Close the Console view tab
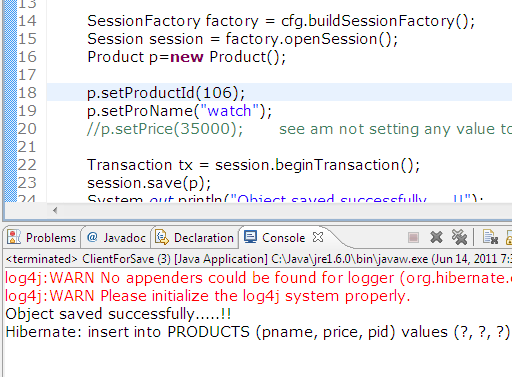Viewport: 512px width, 377px height. 318,237
